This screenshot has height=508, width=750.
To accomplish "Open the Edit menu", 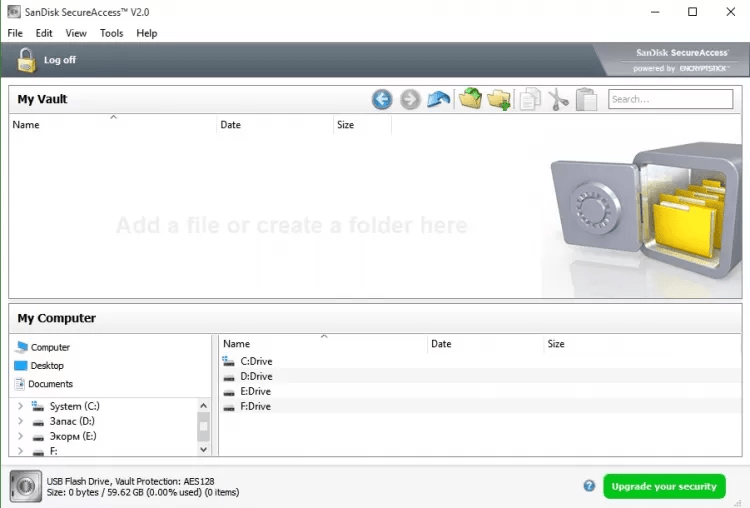I will click(44, 33).
